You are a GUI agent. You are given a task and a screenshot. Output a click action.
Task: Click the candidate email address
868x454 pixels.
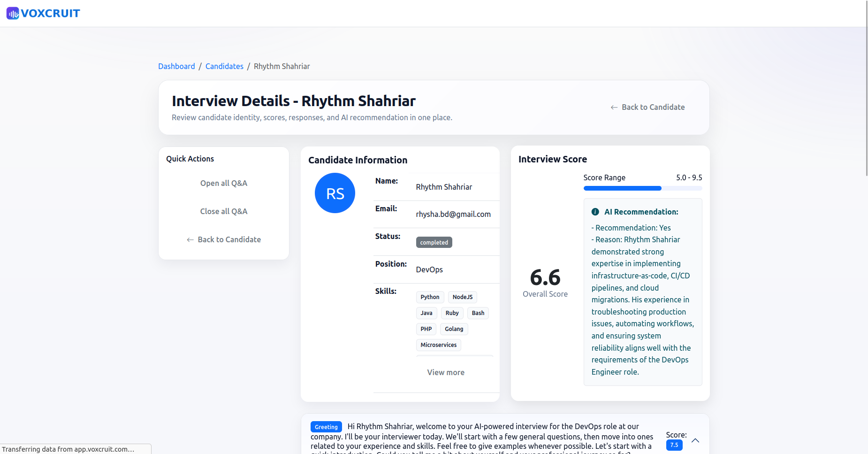(453, 214)
